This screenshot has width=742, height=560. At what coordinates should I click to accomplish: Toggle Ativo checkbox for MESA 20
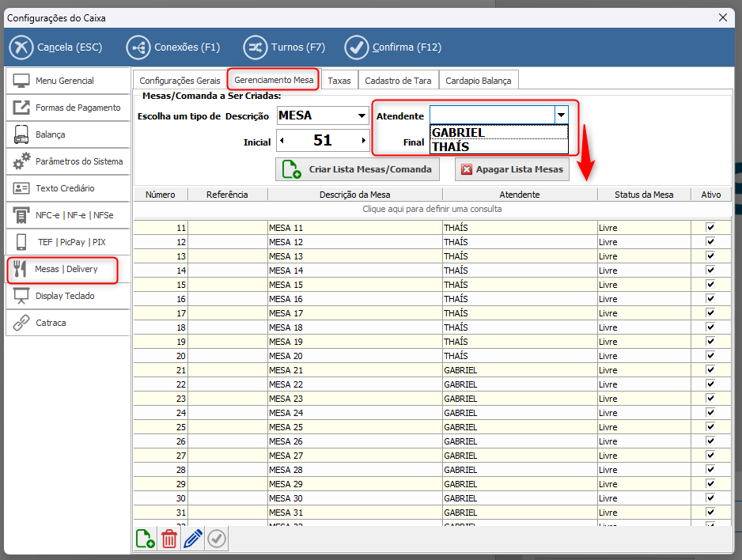(710, 356)
